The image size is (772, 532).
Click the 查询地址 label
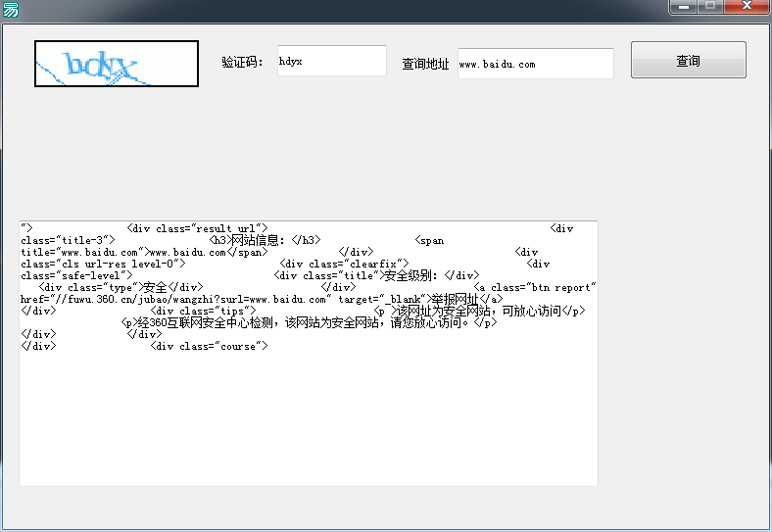pyautogui.click(x=425, y=64)
